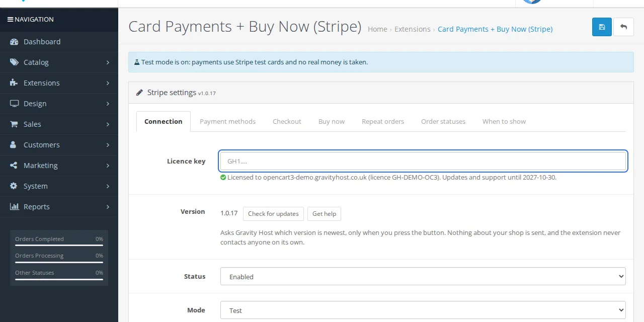This screenshot has height=322, width=644.
Task: Expand the Customers menu chevron
Action: (108, 145)
